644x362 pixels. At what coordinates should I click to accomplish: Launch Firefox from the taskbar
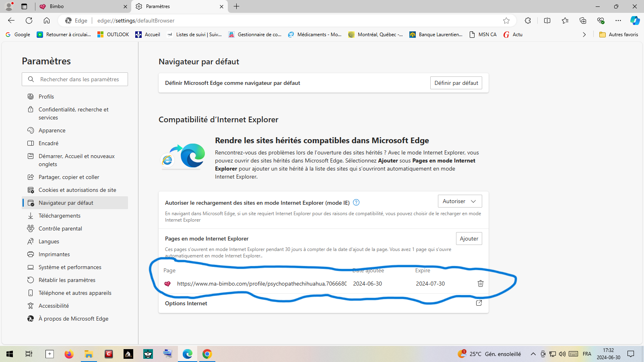click(69, 354)
